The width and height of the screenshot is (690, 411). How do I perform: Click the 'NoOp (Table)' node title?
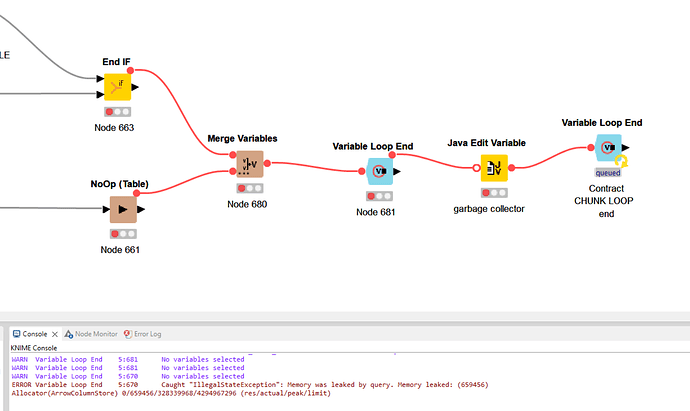pos(119,184)
